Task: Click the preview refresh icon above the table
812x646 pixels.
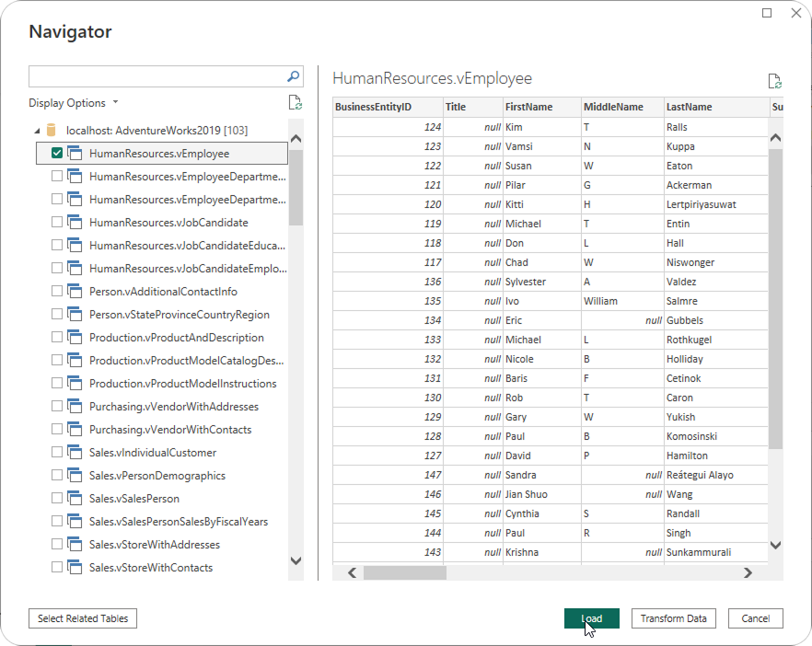Action: click(774, 82)
